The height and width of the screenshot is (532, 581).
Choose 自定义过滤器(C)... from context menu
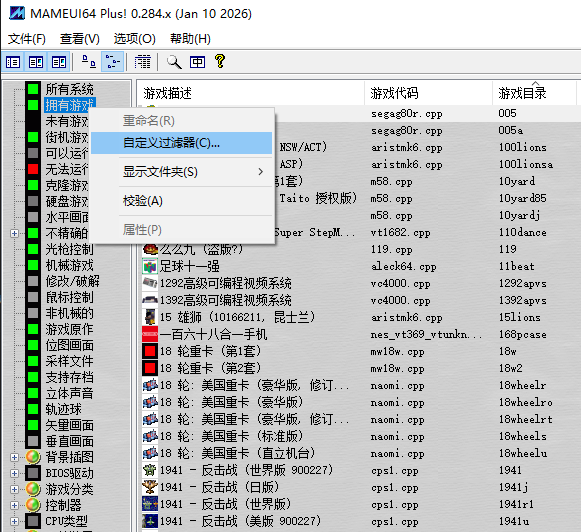click(x=182, y=143)
